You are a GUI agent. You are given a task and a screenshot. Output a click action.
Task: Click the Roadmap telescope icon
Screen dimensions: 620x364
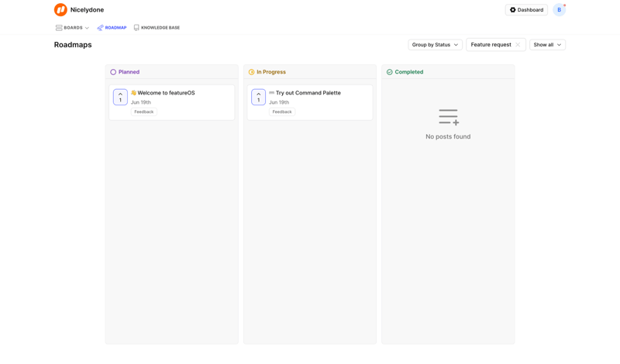coord(100,28)
